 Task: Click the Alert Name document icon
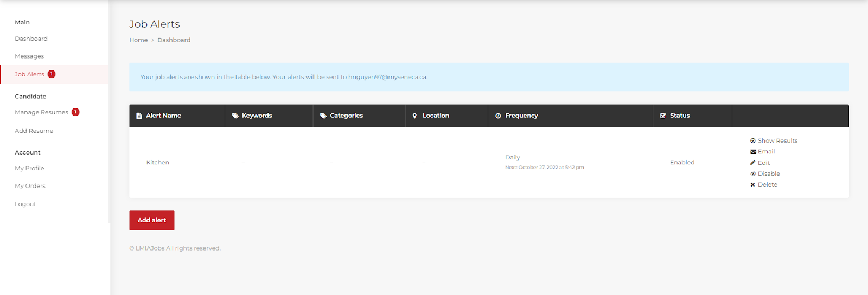click(x=139, y=116)
